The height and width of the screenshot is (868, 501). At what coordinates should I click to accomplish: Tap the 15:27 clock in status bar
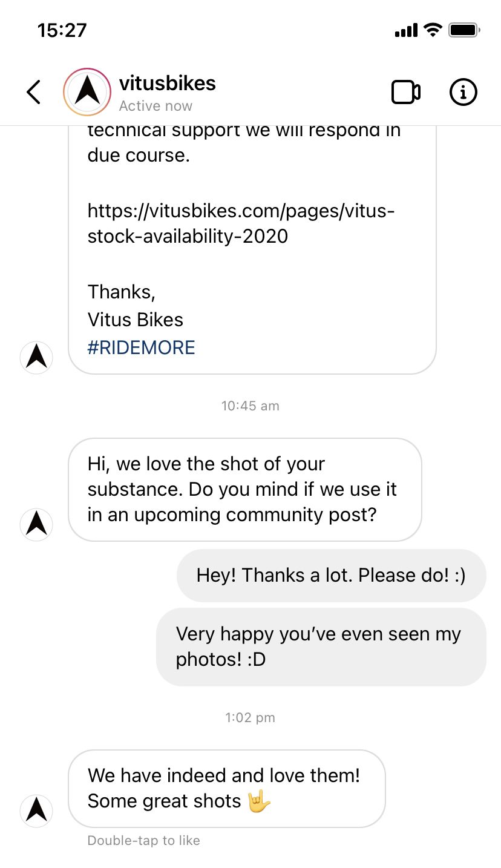pos(62,30)
